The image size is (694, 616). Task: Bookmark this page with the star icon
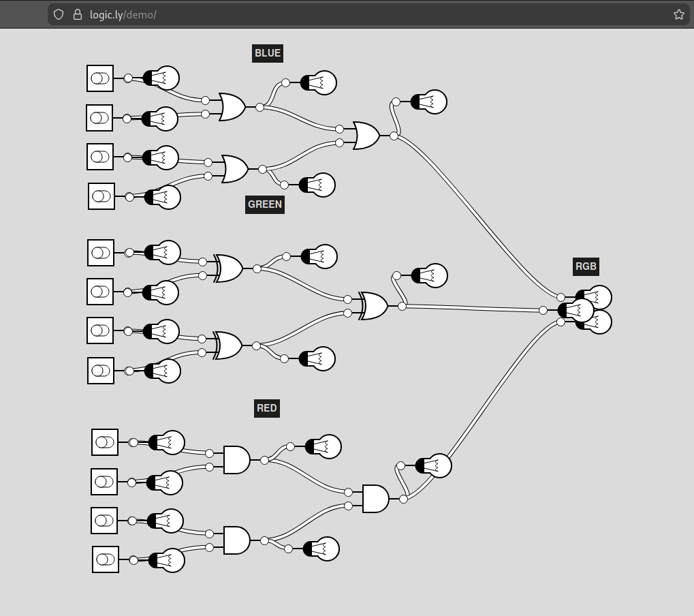click(x=678, y=14)
